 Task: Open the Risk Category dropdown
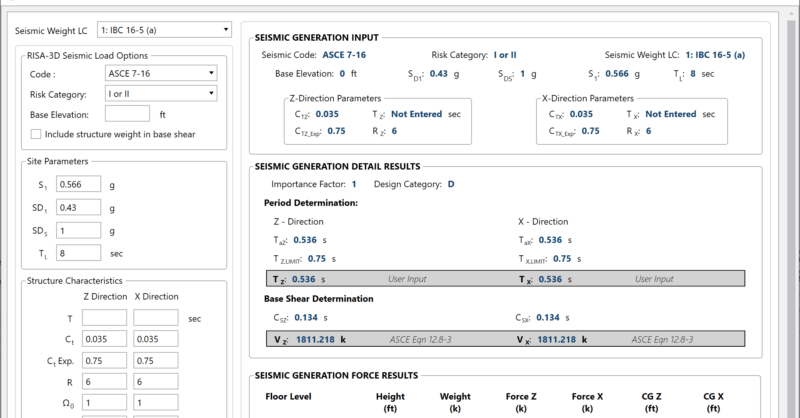click(x=161, y=94)
